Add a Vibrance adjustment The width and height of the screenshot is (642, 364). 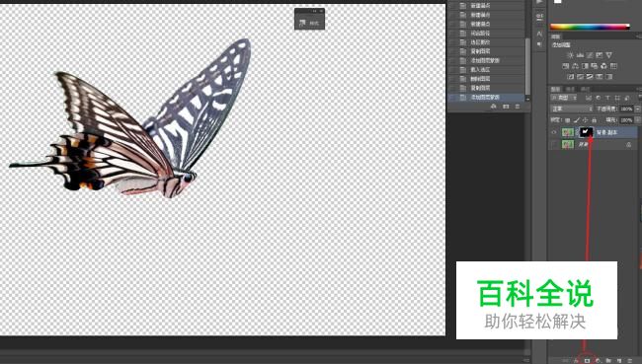coord(608,55)
